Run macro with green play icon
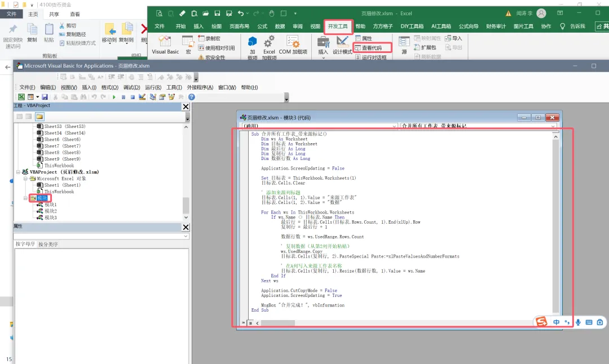Viewport: 609px width, 364px height. coord(114,97)
